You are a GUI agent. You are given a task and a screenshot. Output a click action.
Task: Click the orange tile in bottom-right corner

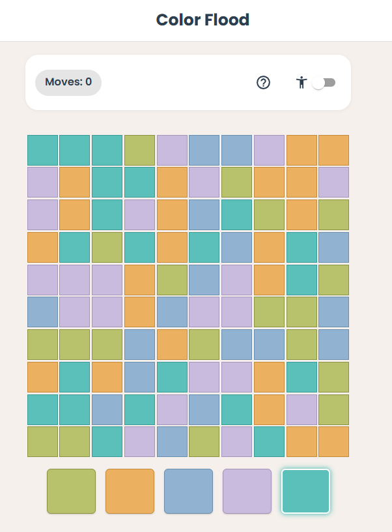tap(333, 441)
